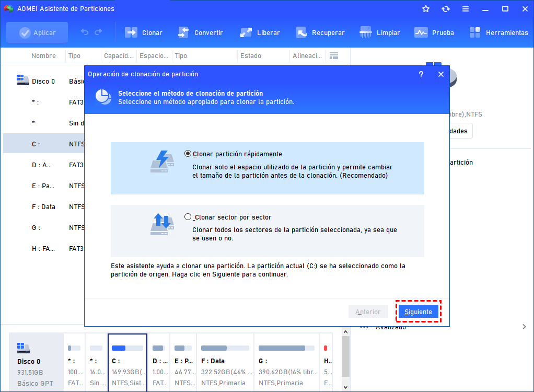Click the refresh icon in title bar

click(x=446, y=9)
